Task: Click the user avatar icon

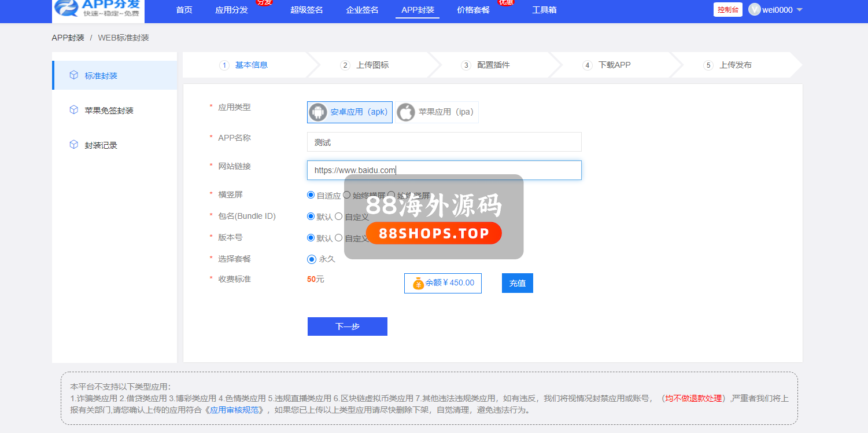Action: click(x=754, y=10)
